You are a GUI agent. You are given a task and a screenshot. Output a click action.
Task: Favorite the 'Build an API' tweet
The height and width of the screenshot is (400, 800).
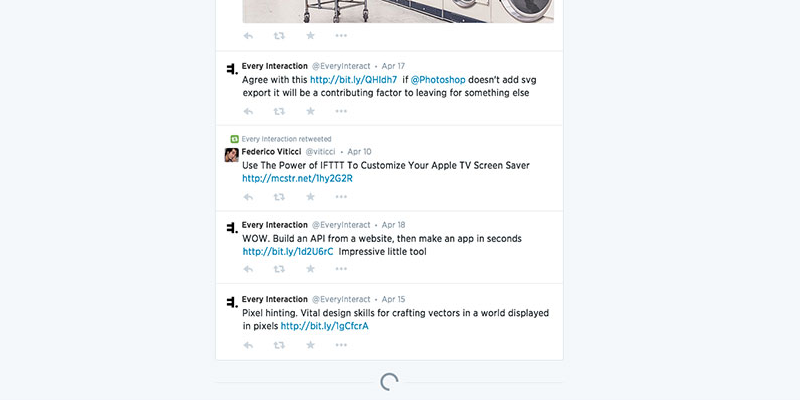[x=310, y=270]
